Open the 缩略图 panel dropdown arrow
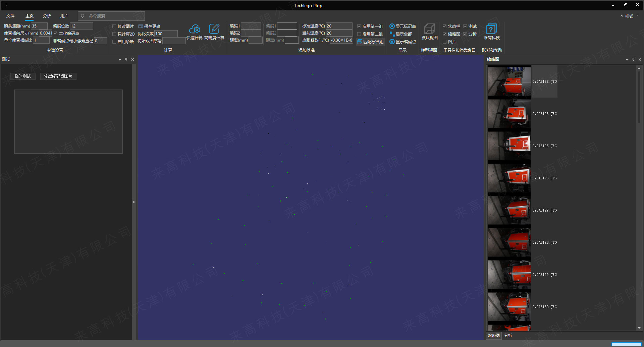The width and height of the screenshot is (644, 347). (627, 60)
